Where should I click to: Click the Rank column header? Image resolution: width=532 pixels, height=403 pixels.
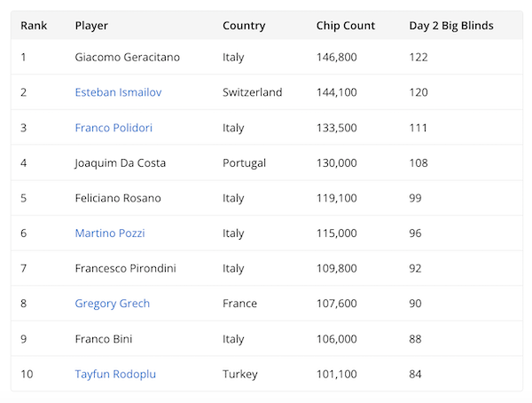point(34,26)
